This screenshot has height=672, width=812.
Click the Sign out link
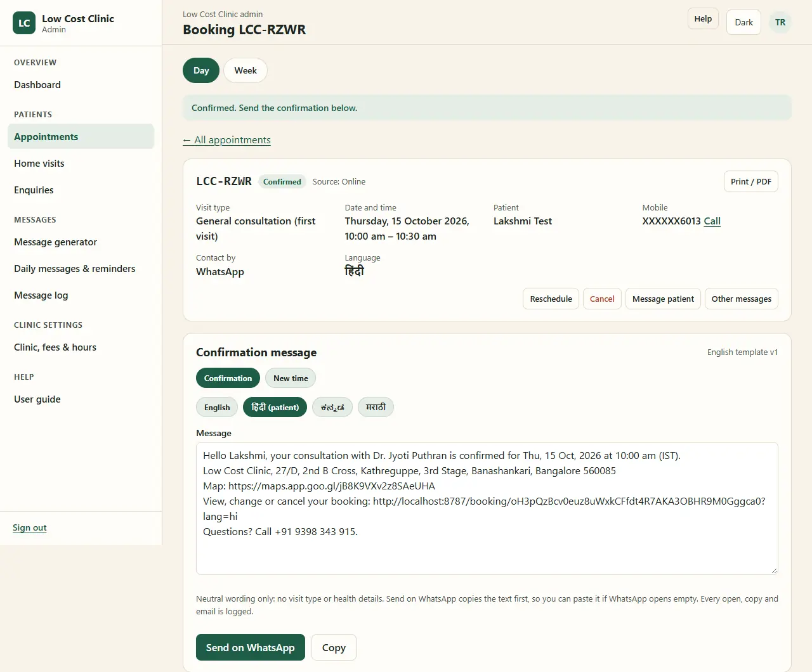tap(30, 527)
